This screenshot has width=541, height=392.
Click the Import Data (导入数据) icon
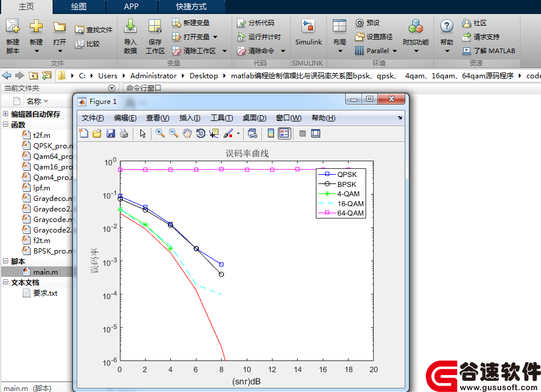[130, 26]
